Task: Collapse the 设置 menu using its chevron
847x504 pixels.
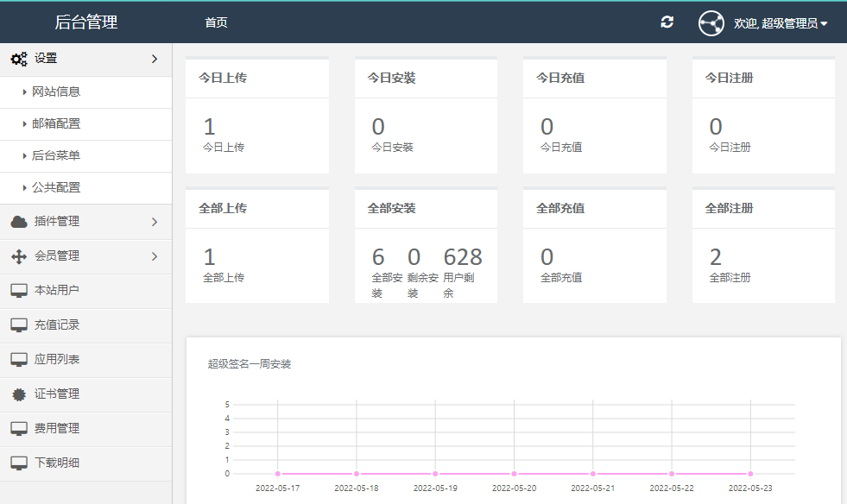Action: (155, 59)
